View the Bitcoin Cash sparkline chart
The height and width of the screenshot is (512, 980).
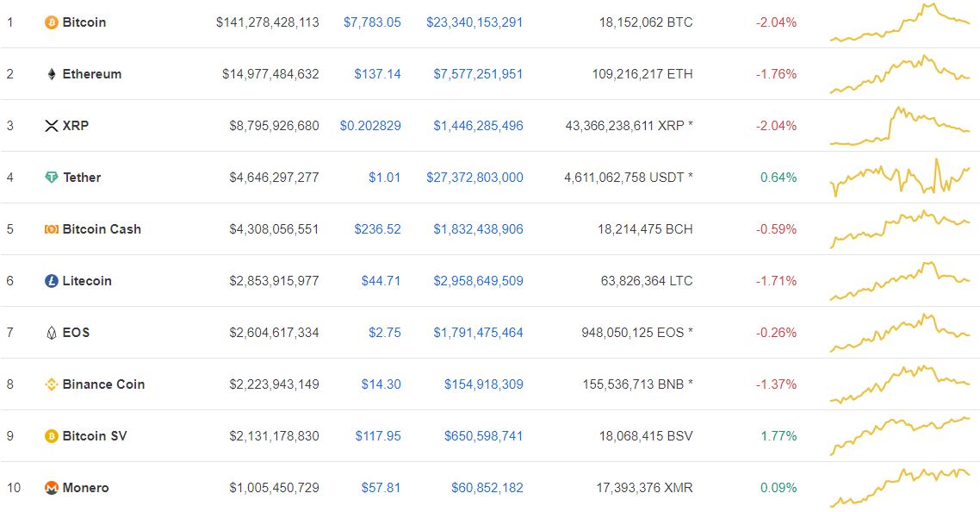[x=899, y=230]
